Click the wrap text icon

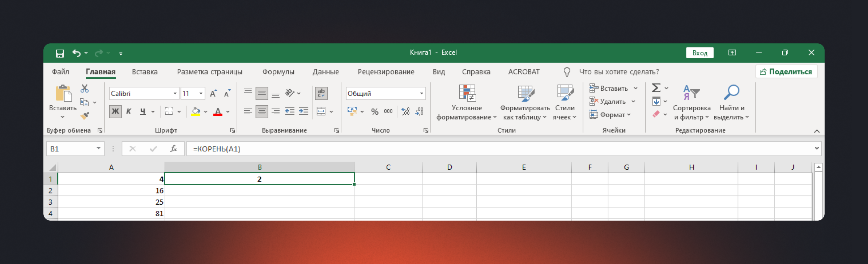point(321,93)
